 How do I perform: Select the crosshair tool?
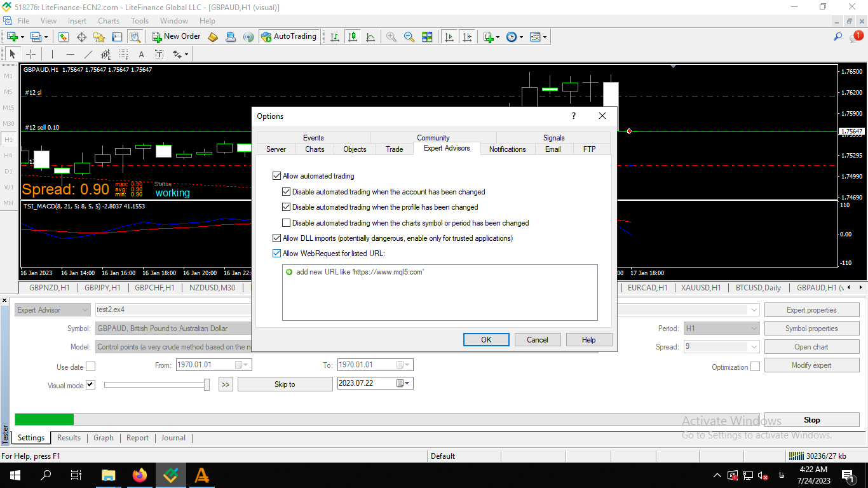(x=31, y=54)
